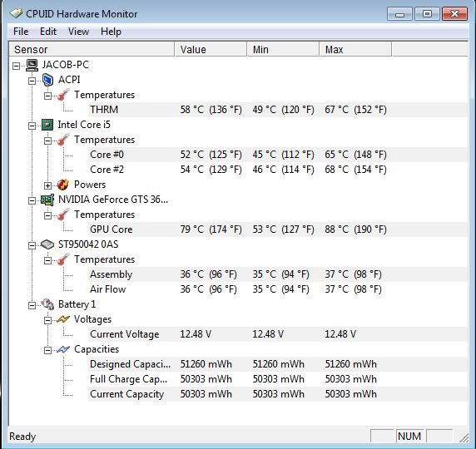Select the THRM sensor row
Viewport: 476px width, 449px height.
[x=278, y=110]
